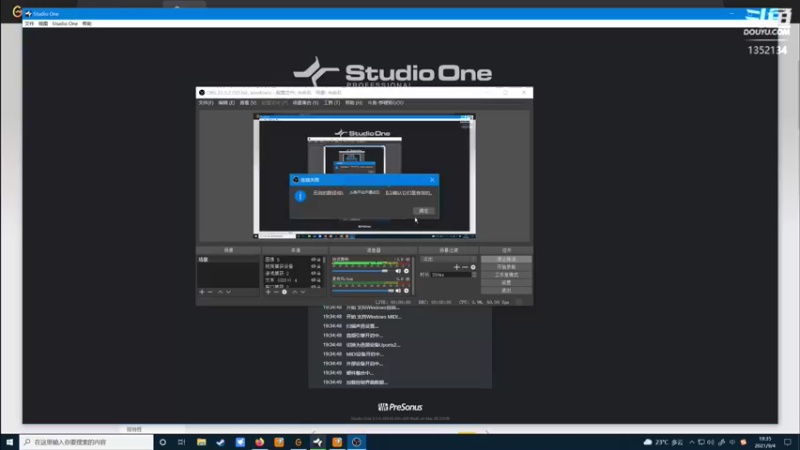800x450 pixels.
Task: Open OBS Studio from the taskbar
Action: click(357, 442)
